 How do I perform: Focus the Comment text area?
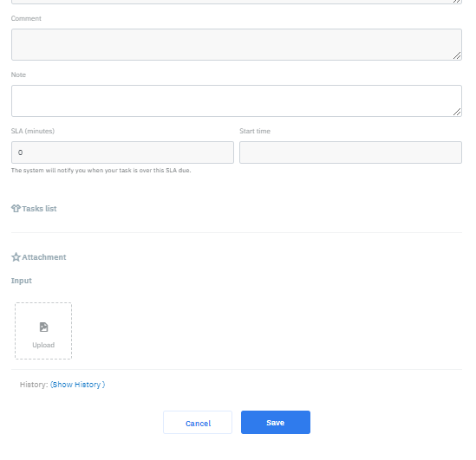coord(237,44)
